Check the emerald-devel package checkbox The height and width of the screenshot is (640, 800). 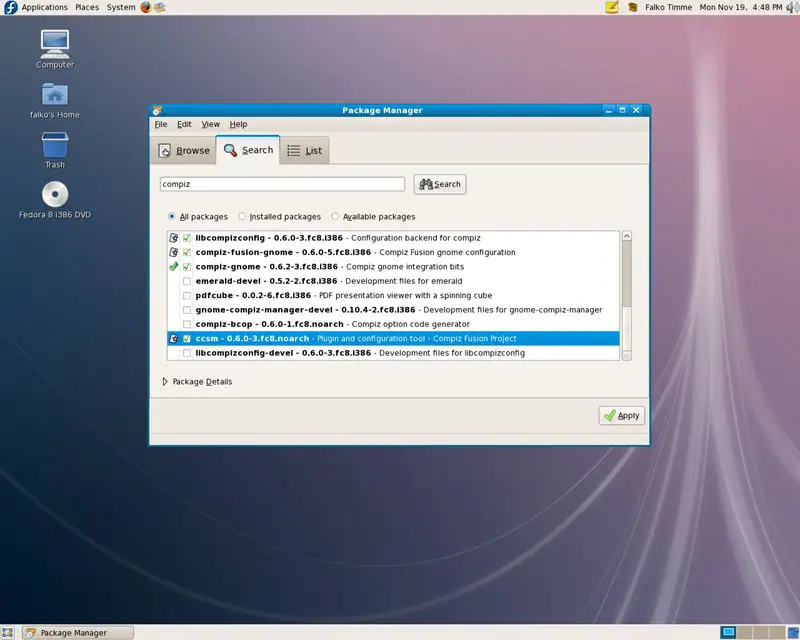coord(186,282)
